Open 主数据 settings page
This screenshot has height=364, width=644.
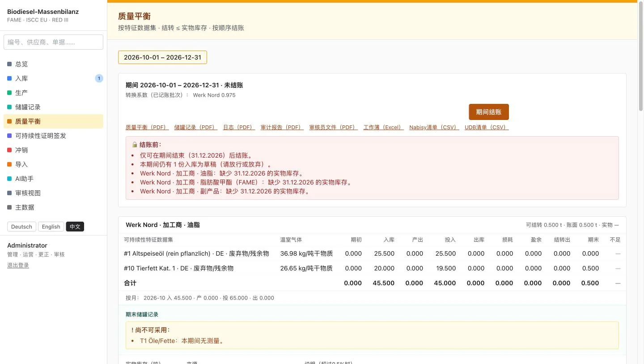[53, 207]
